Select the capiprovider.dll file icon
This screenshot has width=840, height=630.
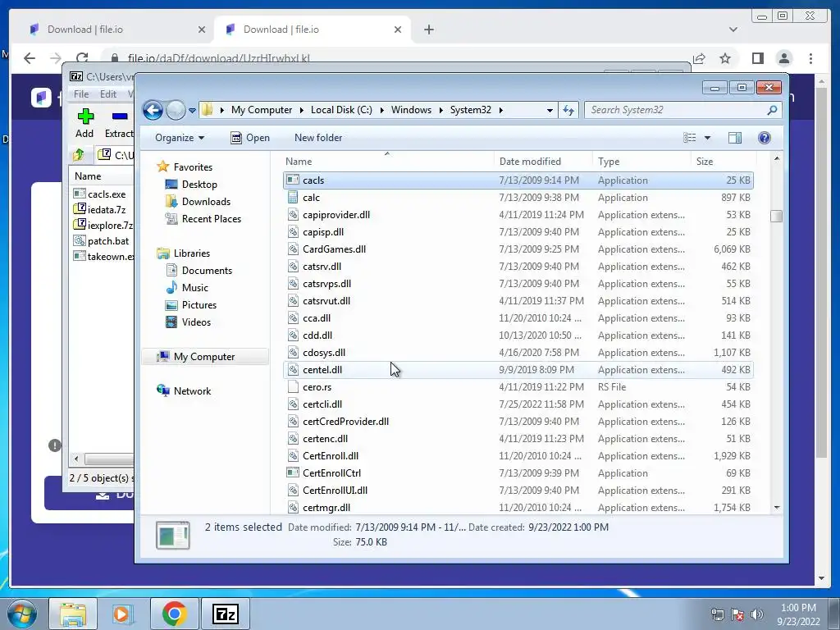tap(293, 215)
